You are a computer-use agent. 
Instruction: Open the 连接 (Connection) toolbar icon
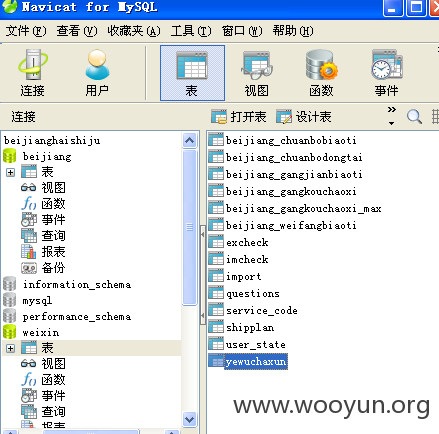[32, 73]
